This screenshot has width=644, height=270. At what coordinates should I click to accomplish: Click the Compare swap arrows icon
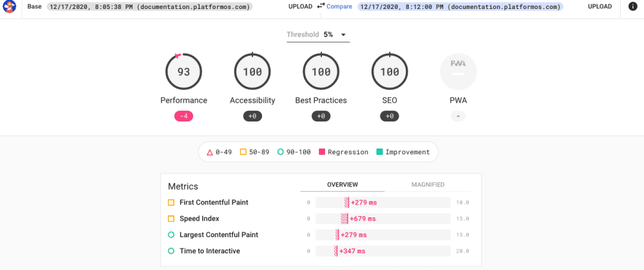321,6
